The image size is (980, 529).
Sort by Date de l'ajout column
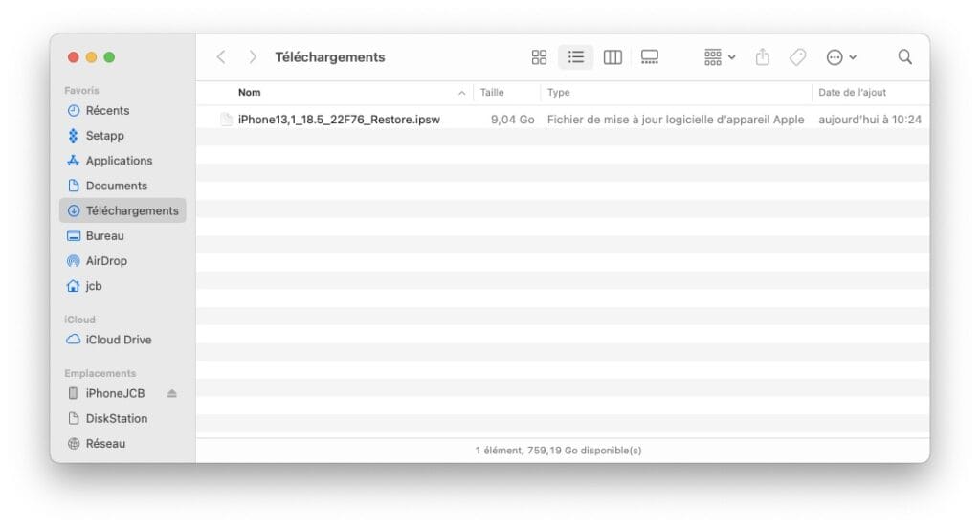[852, 93]
